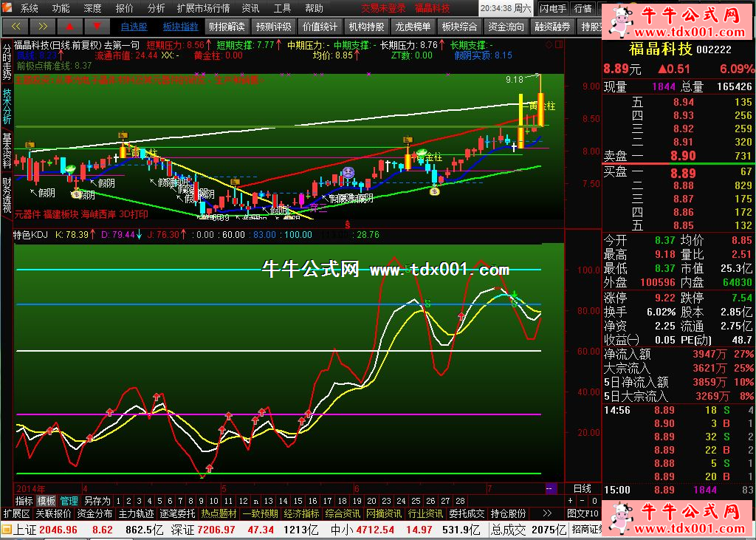Click the orange status icon before 上证
Viewport: 756px width, 540px height.
(6, 530)
